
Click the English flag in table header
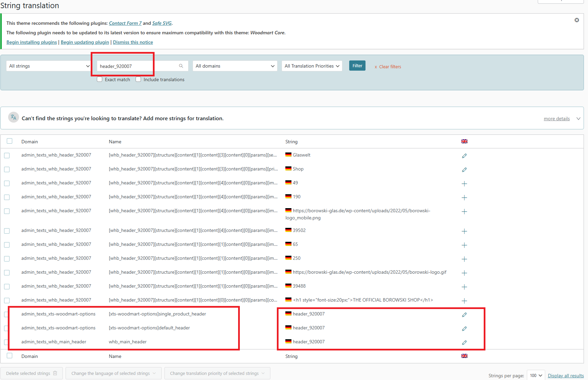[464, 141]
